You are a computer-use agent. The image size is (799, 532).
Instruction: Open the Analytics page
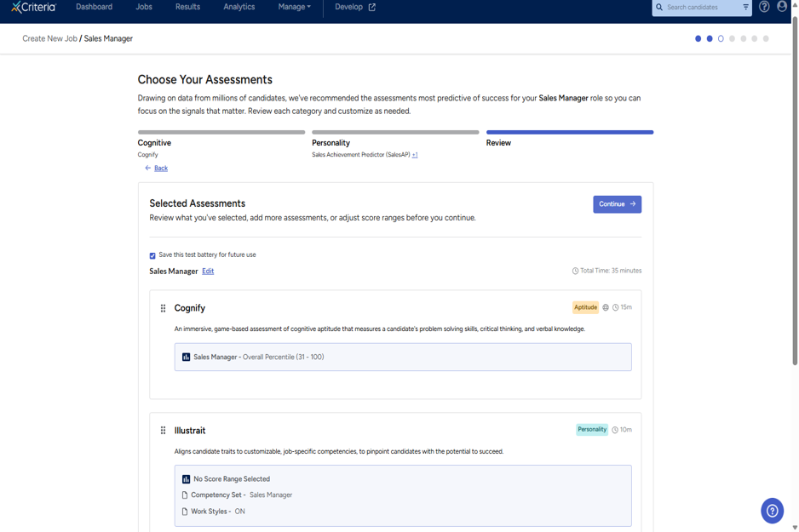pyautogui.click(x=239, y=7)
